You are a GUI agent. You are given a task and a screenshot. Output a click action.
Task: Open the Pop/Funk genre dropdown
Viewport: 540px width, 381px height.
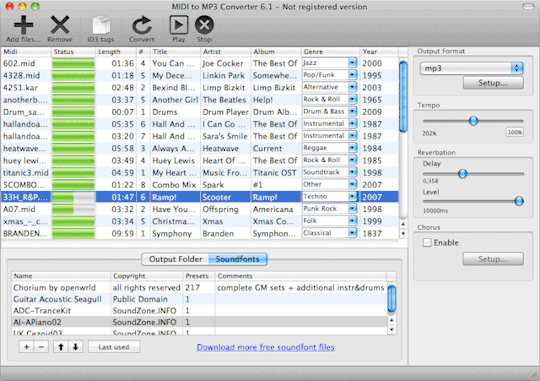[x=352, y=75]
